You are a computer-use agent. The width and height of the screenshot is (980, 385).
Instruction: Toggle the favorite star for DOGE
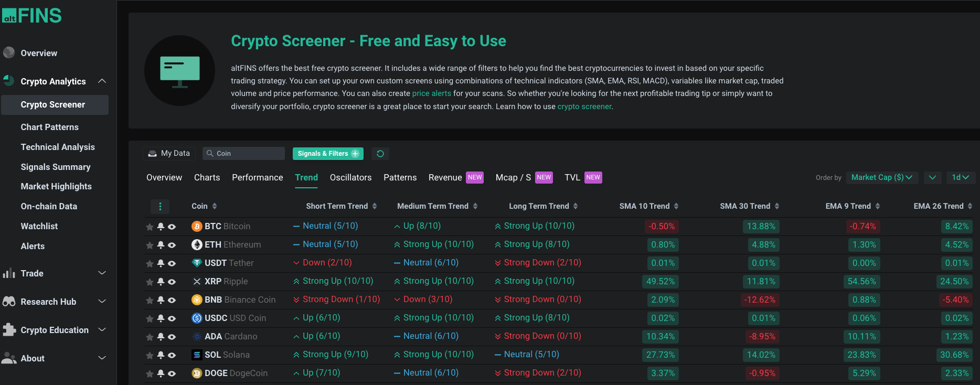point(150,373)
